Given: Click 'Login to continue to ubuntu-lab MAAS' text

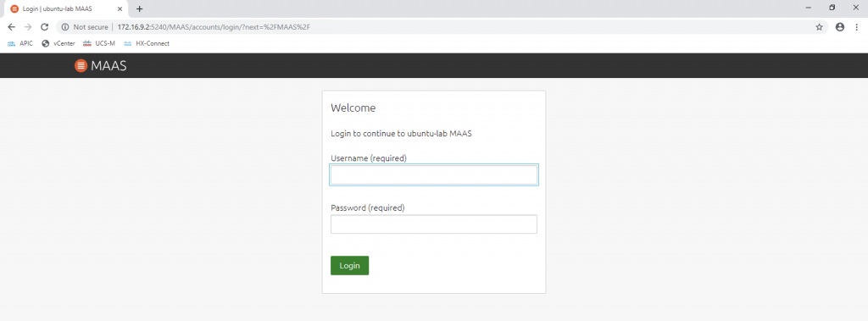Looking at the screenshot, I should 401,133.
